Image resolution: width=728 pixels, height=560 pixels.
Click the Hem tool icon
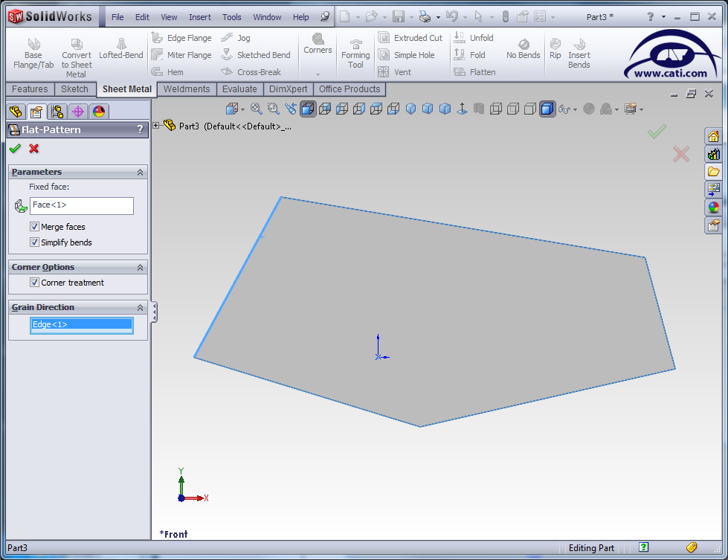click(158, 72)
